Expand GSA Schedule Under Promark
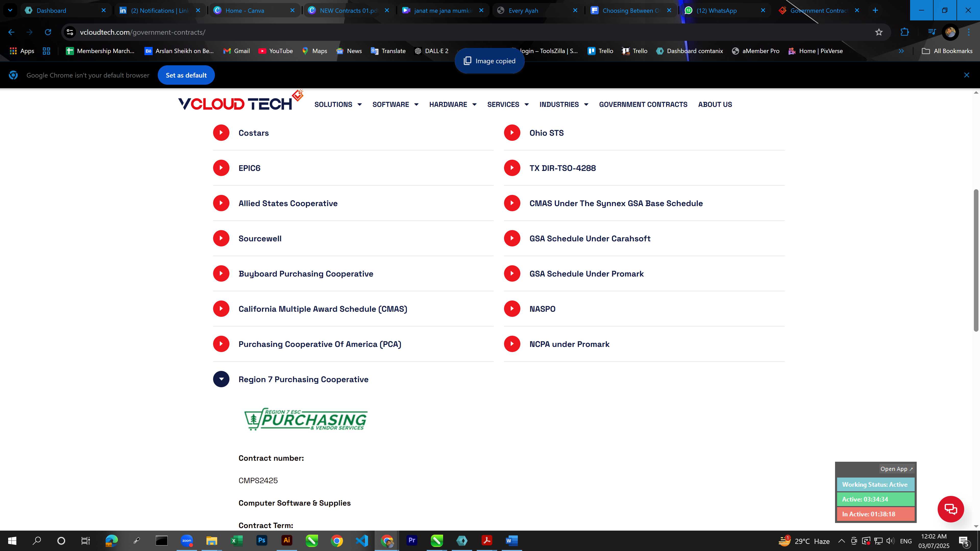The height and width of the screenshot is (551, 980). pos(512,273)
